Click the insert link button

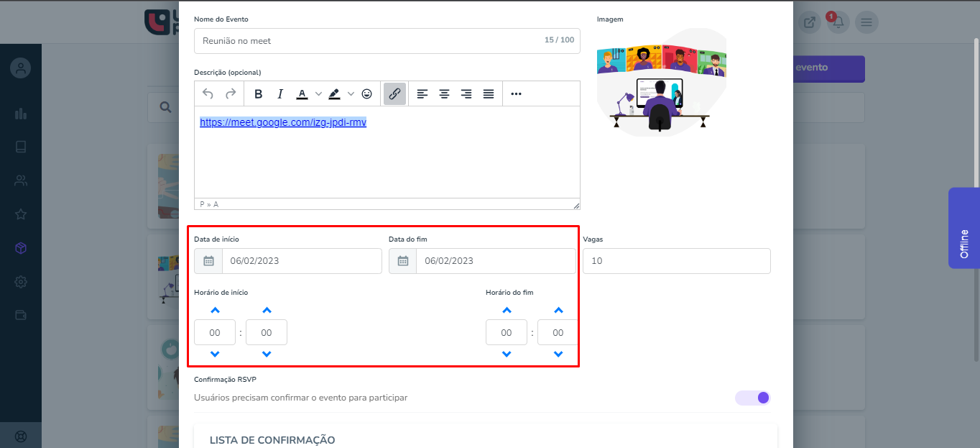tap(394, 93)
